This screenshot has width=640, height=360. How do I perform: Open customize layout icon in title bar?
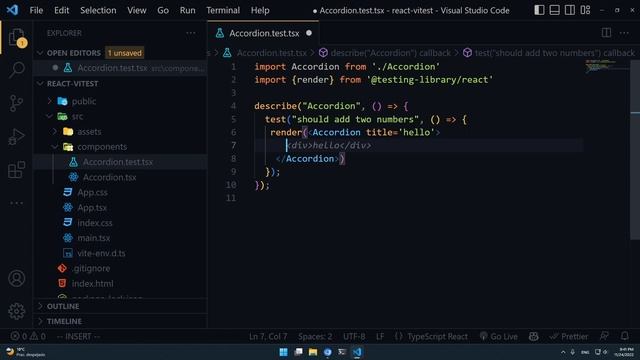(585, 10)
